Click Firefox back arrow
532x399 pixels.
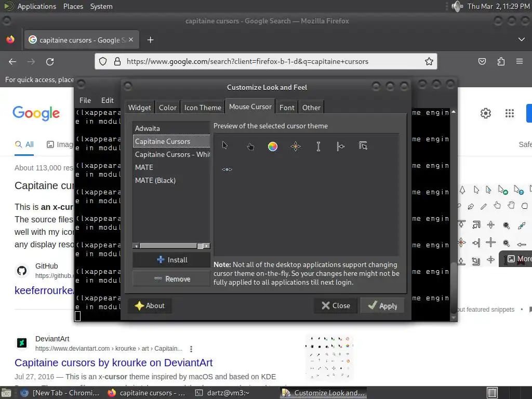12,62
